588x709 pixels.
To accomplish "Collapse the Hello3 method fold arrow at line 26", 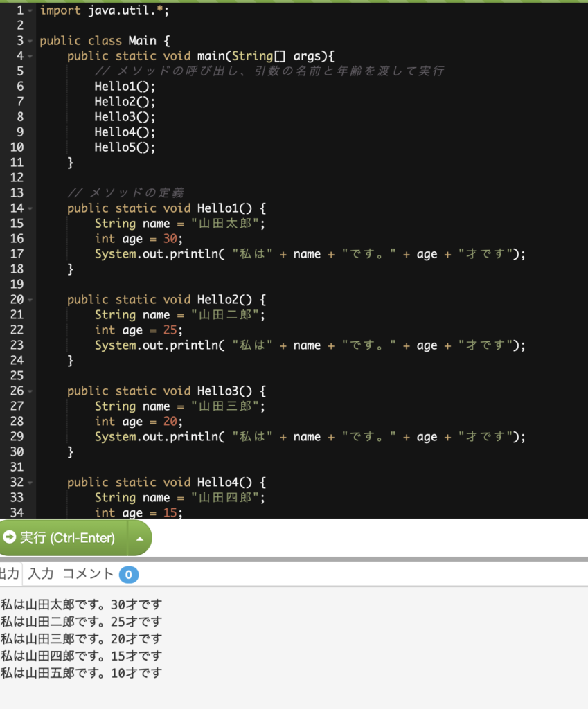I will [x=30, y=391].
